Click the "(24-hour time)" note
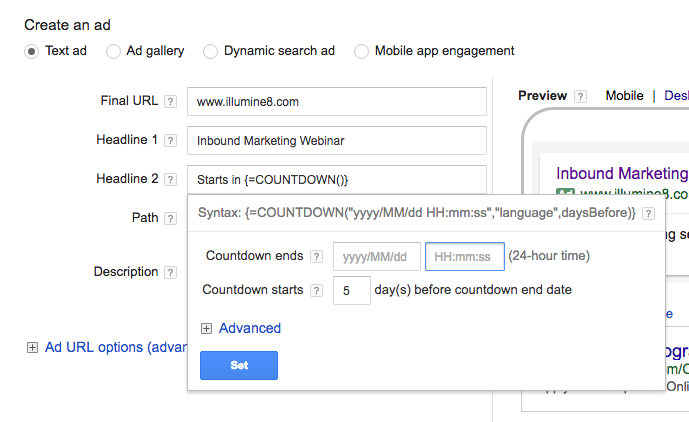Image resolution: width=689 pixels, height=422 pixels. pyautogui.click(x=549, y=256)
